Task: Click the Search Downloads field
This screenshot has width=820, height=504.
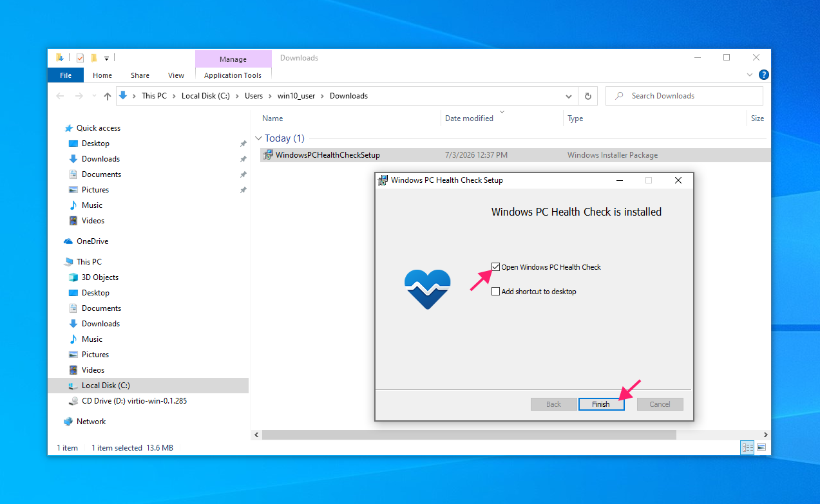Action: click(684, 96)
